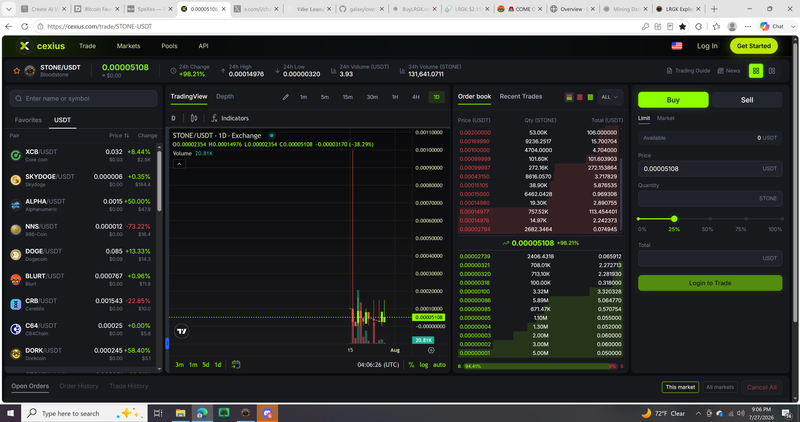Click the Enter name or symbol search field

pyautogui.click(x=84, y=98)
